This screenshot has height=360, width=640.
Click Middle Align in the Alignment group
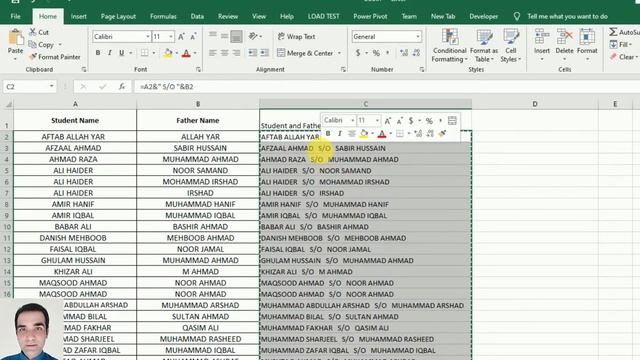pos(224,36)
